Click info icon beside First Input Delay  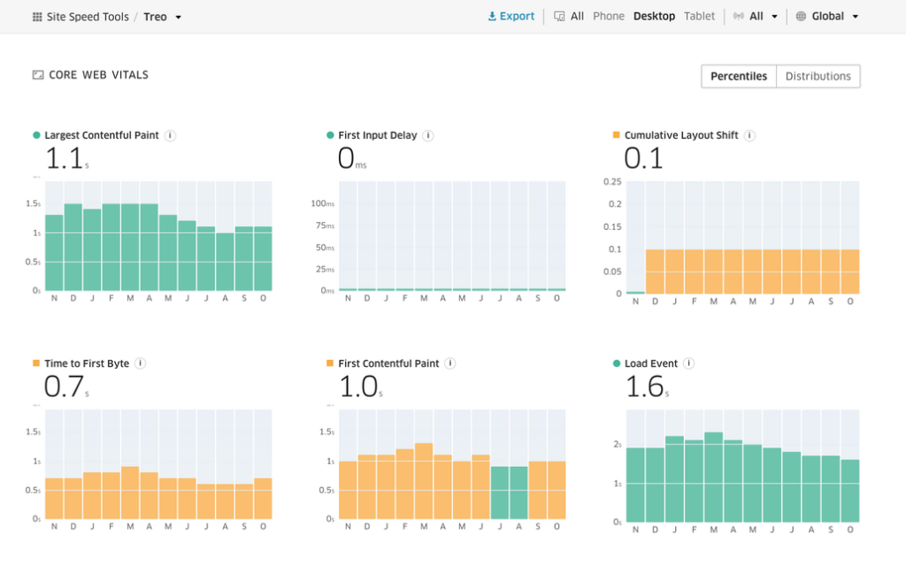pyautogui.click(x=428, y=135)
